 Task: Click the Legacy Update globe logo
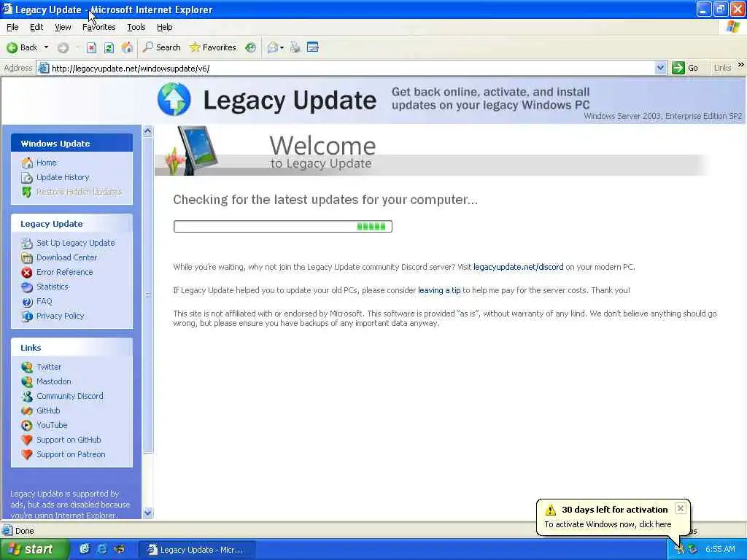pyautogui.click(x=174, y=99)
